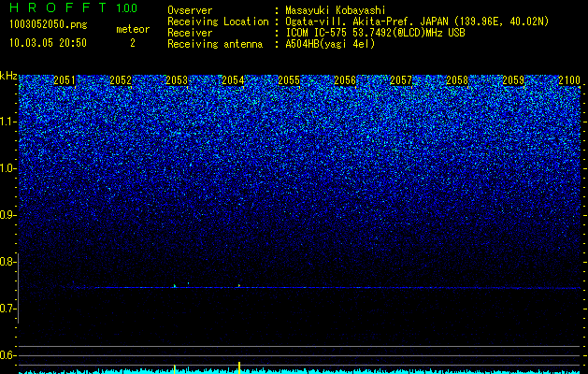Click the 1.0 kHz axis label
588x374 pixels.
coord(8,168)
